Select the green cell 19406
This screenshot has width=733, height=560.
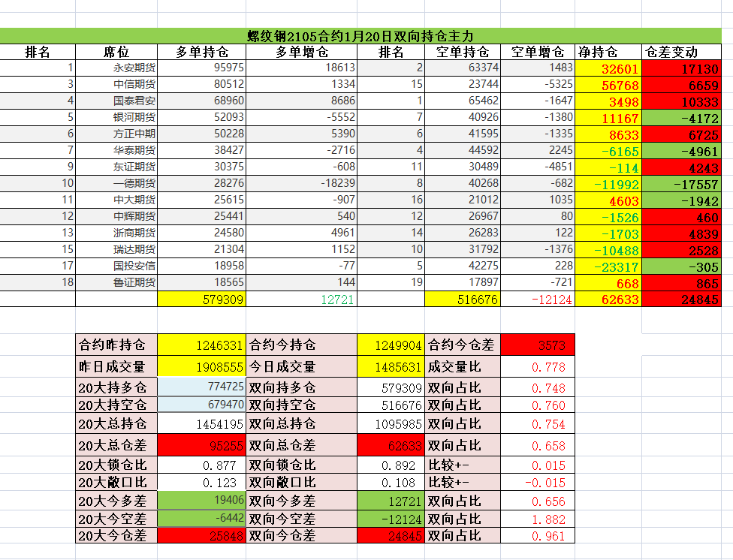(x=202, y=500)
